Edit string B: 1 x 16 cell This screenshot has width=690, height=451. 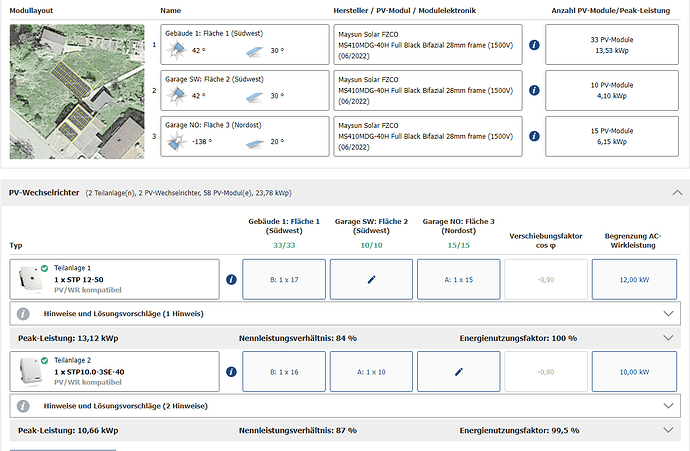284,372
